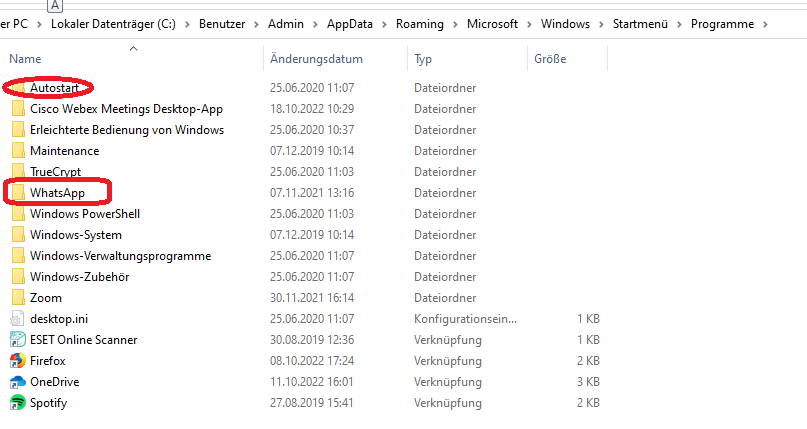Screen dimensions: 807x429
Task: Go to the Benutzer breadcrumb folder
Action: (222, 24)
